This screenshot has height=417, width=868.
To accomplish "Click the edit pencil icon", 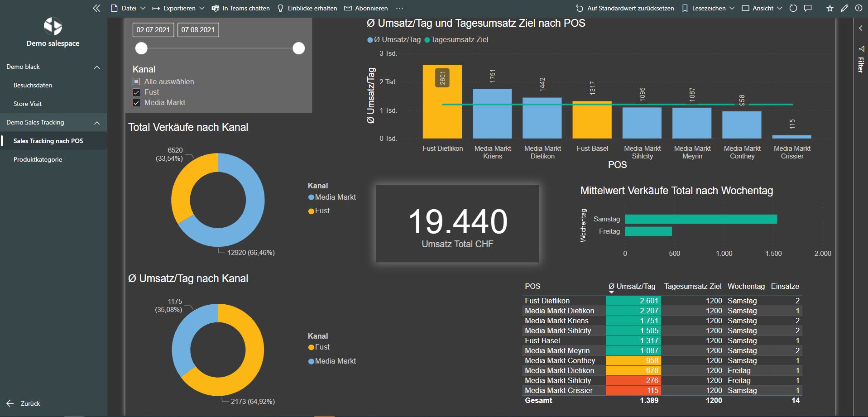I will [x=844, y=8].
